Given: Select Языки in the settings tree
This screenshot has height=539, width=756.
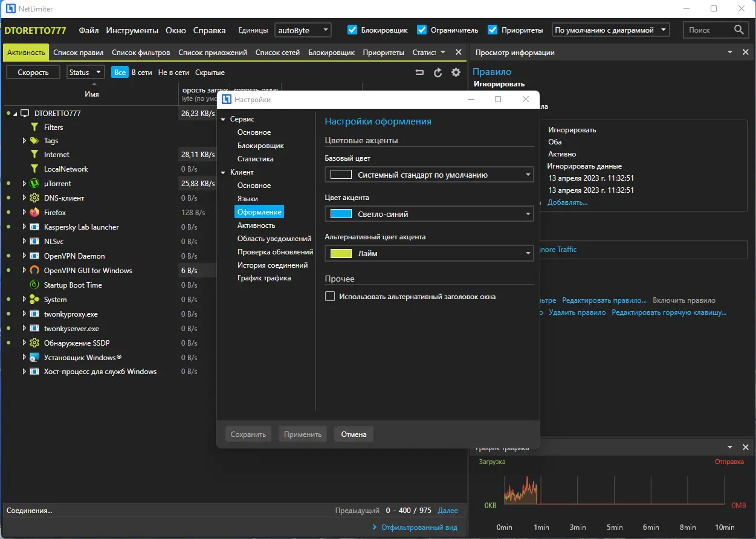Looking at the screenshot, I should click(248, 199).
